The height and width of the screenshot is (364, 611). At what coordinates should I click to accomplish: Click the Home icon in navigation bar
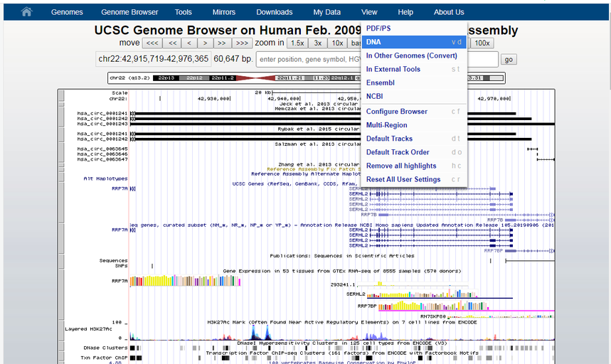26,12
